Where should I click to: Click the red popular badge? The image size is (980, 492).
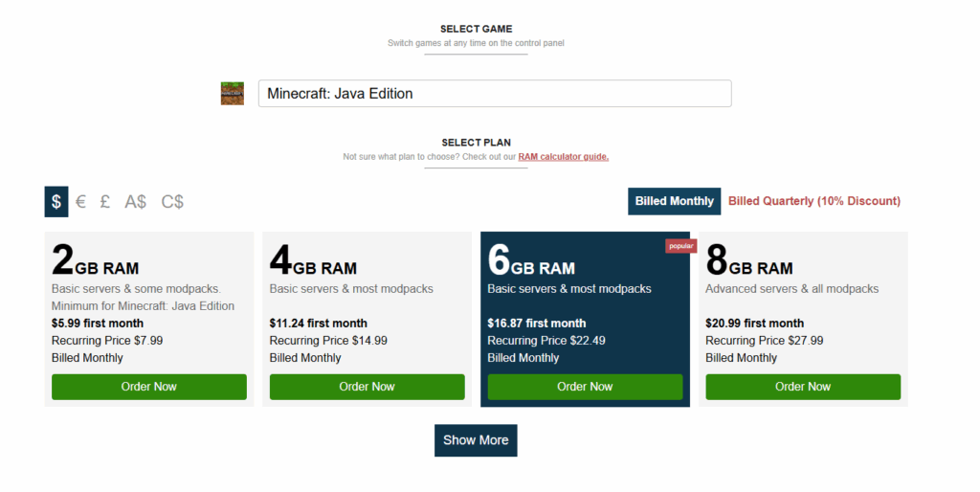click(680, 246)
